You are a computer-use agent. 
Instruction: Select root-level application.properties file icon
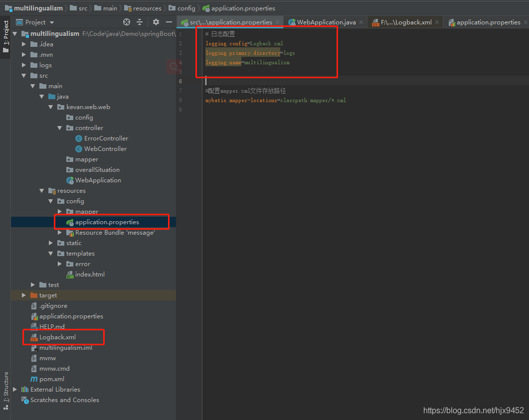pos(34,316)
